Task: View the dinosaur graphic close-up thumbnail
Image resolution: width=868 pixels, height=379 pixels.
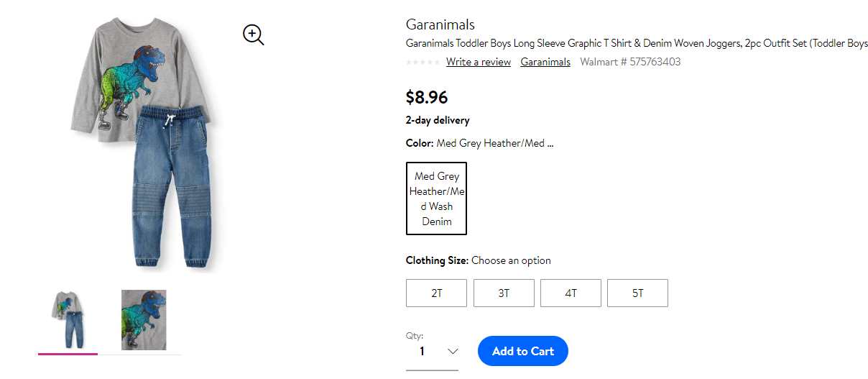Action: point(144,320)
